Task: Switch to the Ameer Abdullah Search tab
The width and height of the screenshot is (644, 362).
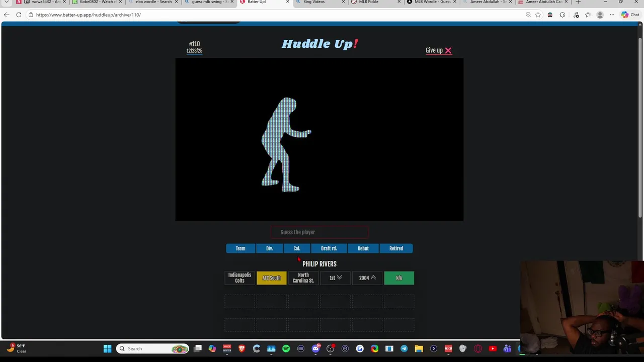Action: [488, 2]
